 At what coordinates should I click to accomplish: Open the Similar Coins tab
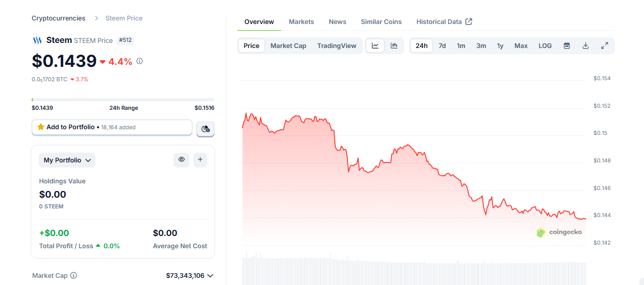[x=381, y=21]
